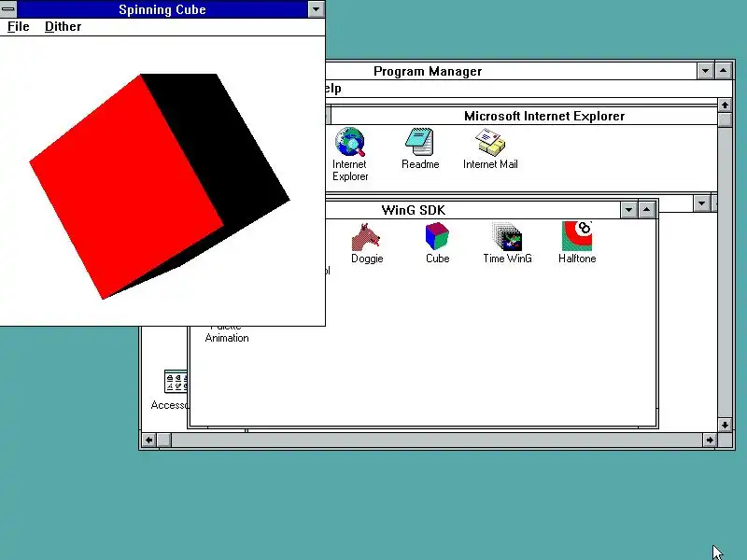The height and width of the screenshot is (560, 747).
Task: Minimize the Program Manager window
Action: pos(705,71)
